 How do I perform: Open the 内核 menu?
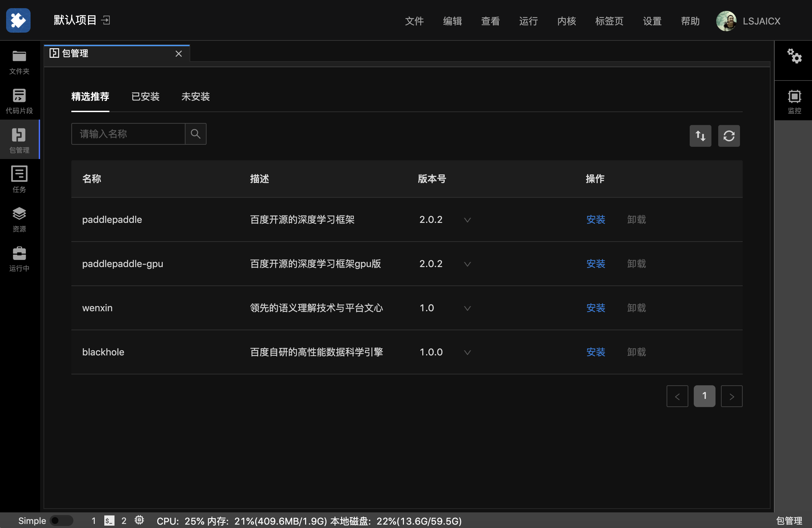click(x=566, y=21)
